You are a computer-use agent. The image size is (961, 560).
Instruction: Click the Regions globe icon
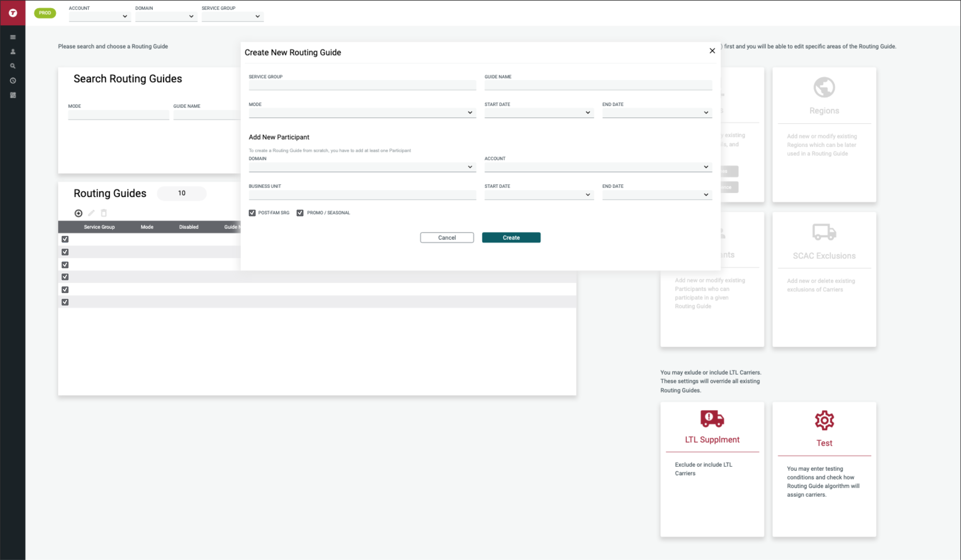click(824, 87)
